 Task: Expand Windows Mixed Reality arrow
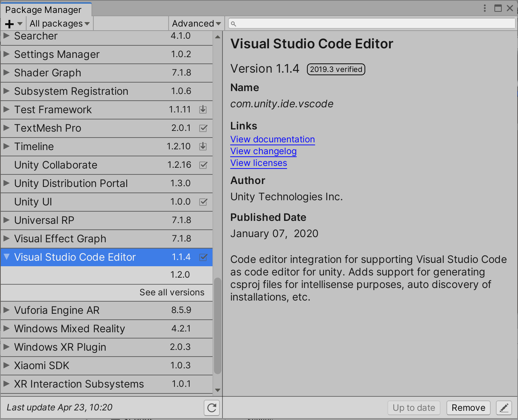(x=6, y=329)
